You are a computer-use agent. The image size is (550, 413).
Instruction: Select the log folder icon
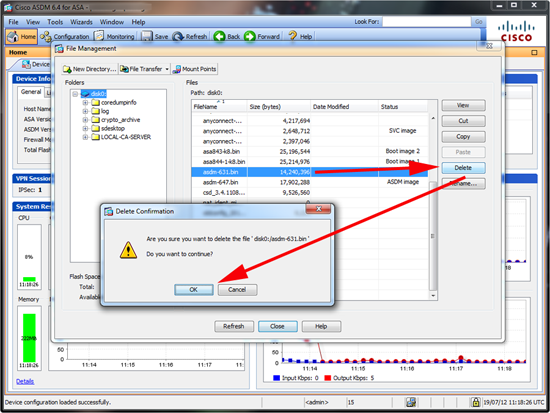pos(95,111)
